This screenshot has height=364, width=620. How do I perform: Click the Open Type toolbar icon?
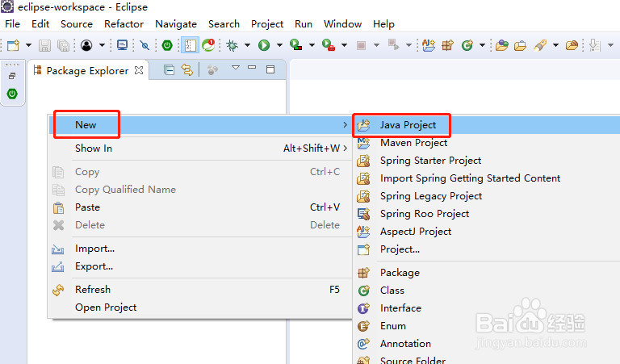pyautogui.click(x=502, y=45)
